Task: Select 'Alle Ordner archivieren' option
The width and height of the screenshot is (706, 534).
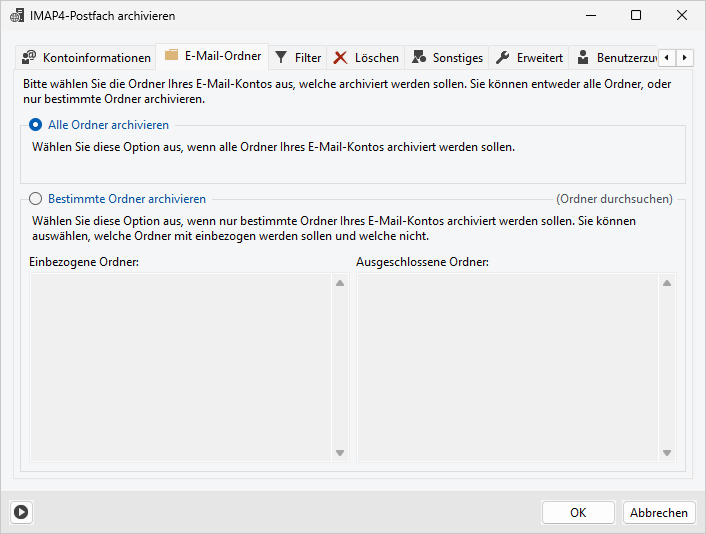Action: (x=36, y=125)
